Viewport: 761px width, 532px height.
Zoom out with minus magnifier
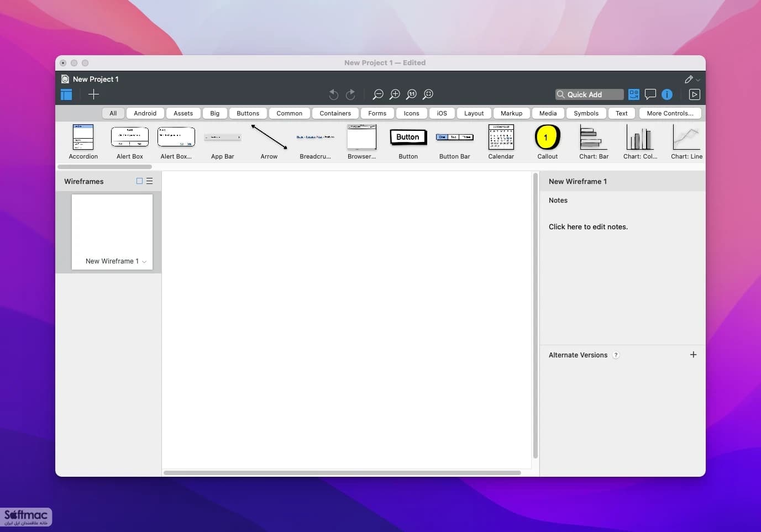click(378, 94)
